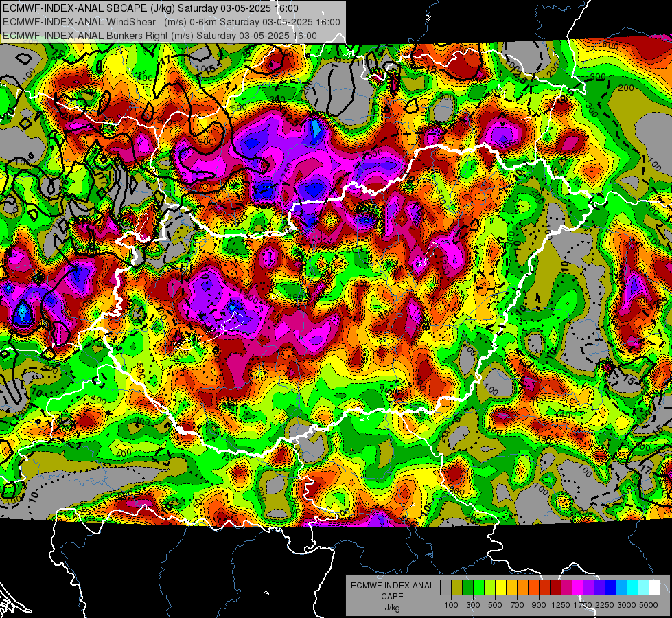The width and height of the screenshot is (672, 618).
Task: Click the legend value 100
Action: 451,605
